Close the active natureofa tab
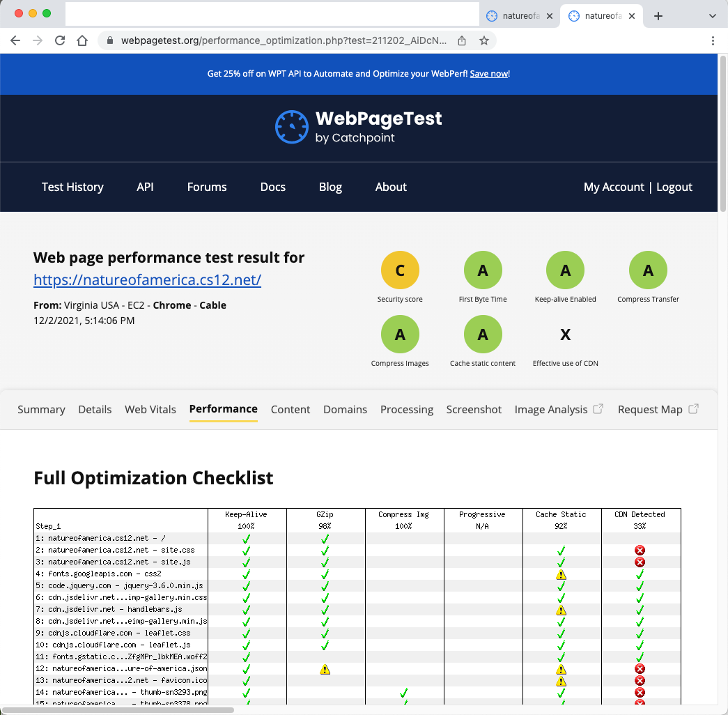The width and height of the screenshot is (728, 715). click(x=632, y=16)
